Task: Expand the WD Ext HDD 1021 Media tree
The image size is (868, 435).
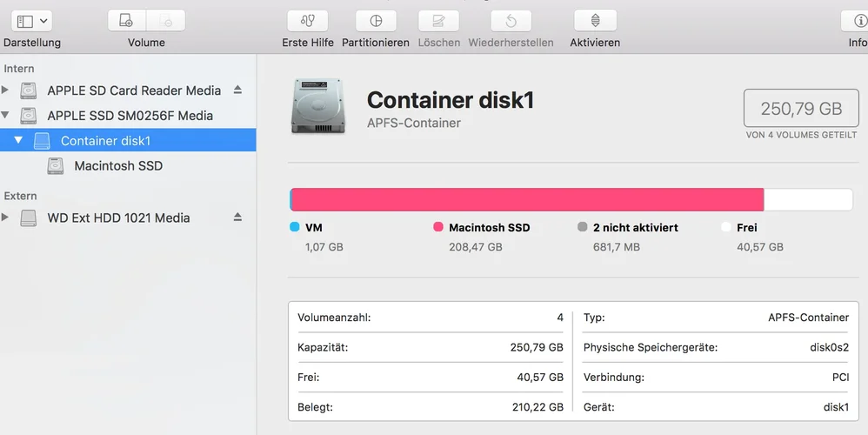Action: (6, 217)
